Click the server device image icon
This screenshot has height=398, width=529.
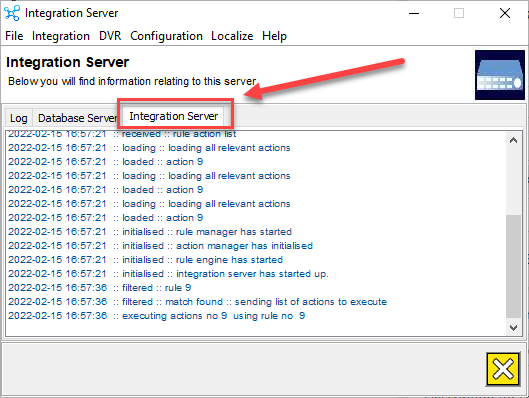coord(500,75)
